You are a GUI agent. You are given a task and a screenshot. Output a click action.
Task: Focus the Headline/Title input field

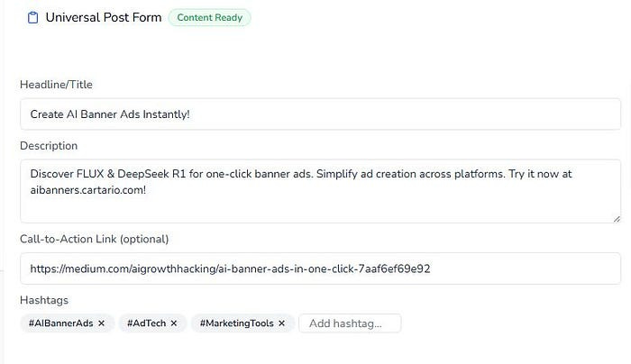pyautogui.click(x=320, y=114)
